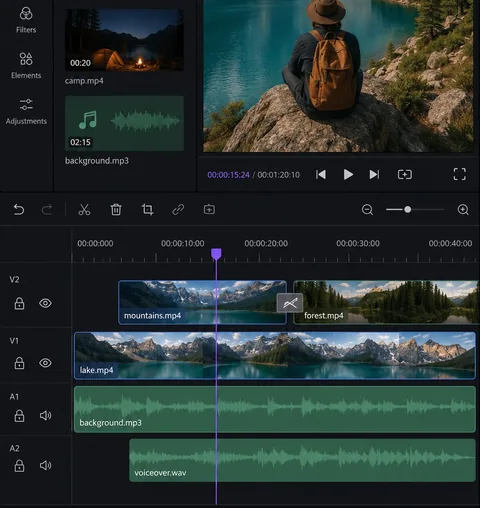
Task: Click the 00:00:30:00 ruler mark
Action: point(358,244)
